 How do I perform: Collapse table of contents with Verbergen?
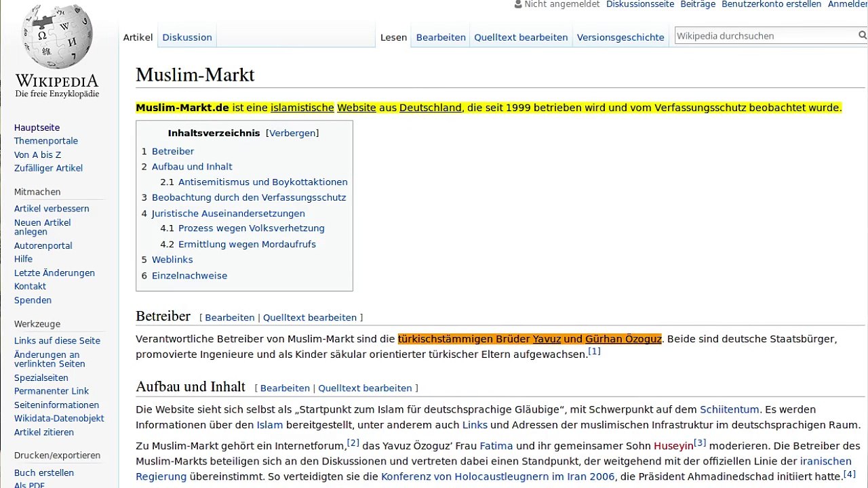(x=292, y=133)
